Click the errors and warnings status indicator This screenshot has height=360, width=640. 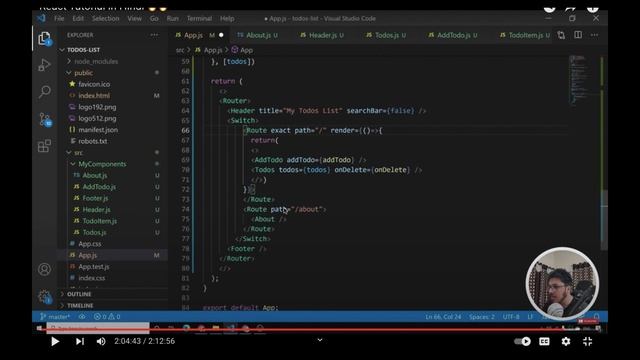pos(107,317)
